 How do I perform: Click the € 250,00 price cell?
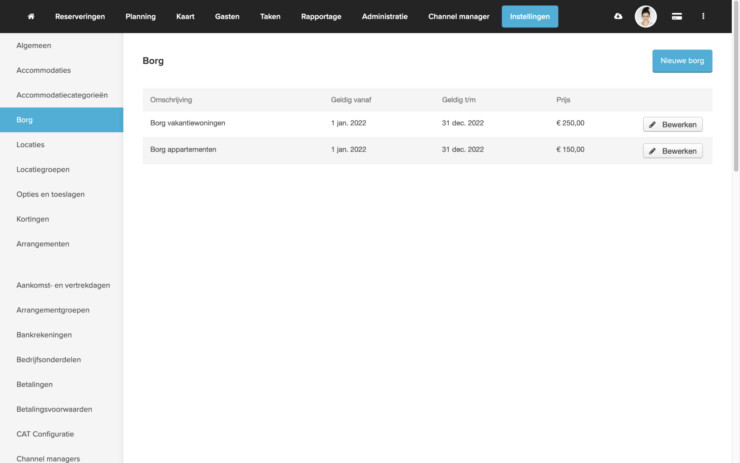coord(570,123)
